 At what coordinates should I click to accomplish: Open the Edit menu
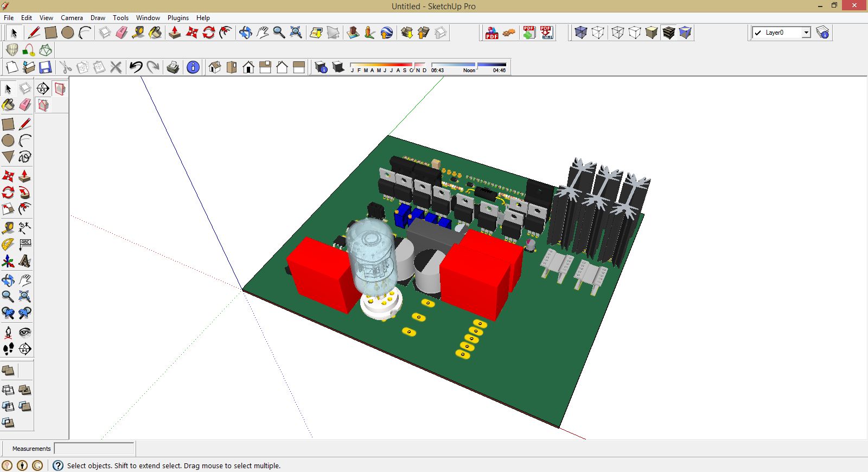[27, 18]
